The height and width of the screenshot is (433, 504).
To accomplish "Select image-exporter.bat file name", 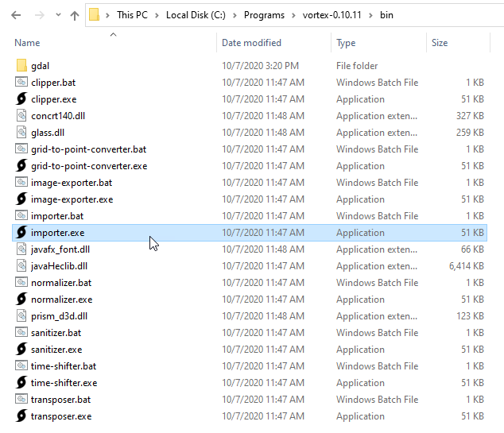I will click(72, 183).
